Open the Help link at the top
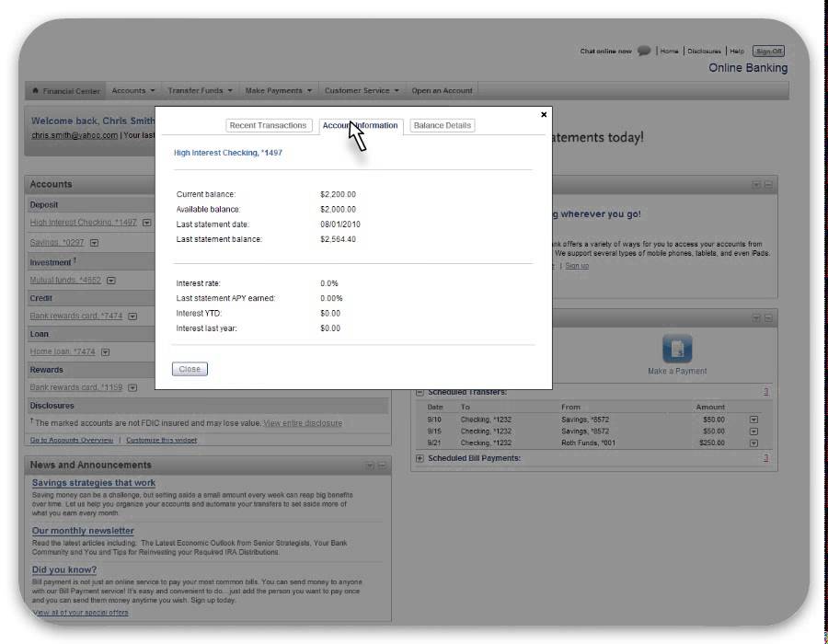Image resolution: width=828 pixels, height=644 pixels. pos(737,52)
